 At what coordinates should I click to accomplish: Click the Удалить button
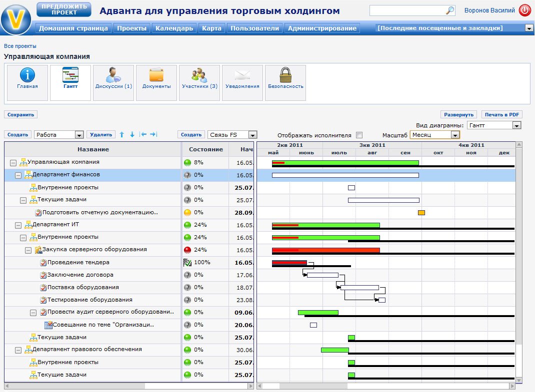pos(101,135)
